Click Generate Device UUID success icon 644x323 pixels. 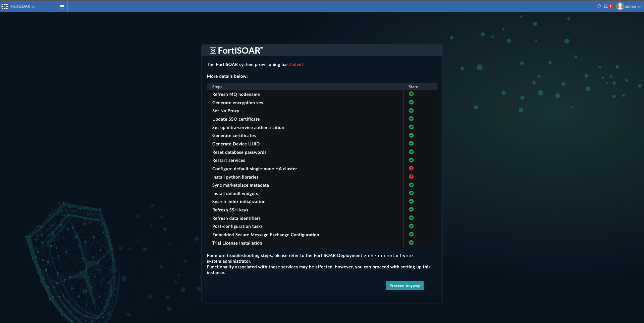coord(411,144)
